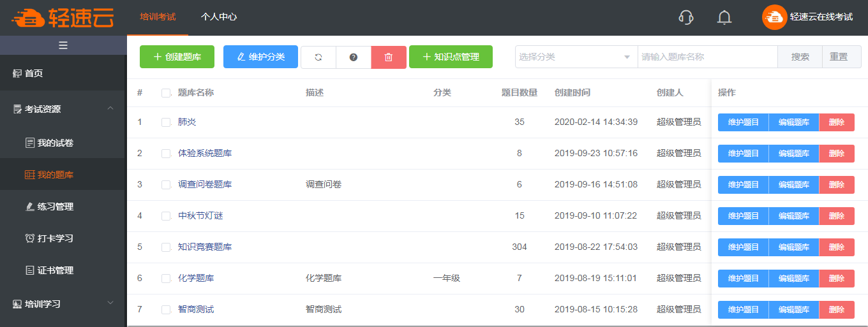Focus the 请输入题库名称 search field

click(708, 57)
